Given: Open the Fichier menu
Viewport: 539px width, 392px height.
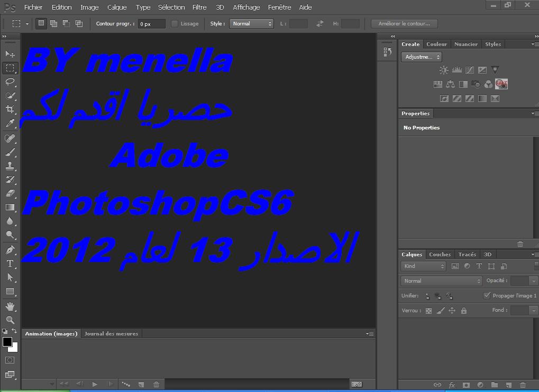Looking at the screenshot, I should pyautogui.click(x=33, y=7).
